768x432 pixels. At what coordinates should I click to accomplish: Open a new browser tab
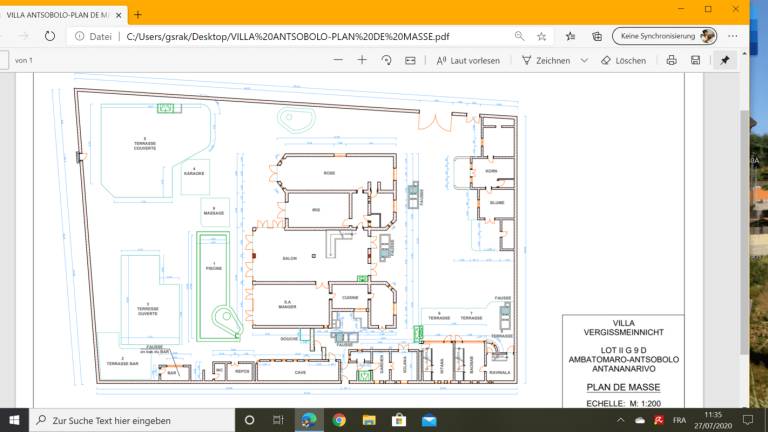click(x=138, y=14)
